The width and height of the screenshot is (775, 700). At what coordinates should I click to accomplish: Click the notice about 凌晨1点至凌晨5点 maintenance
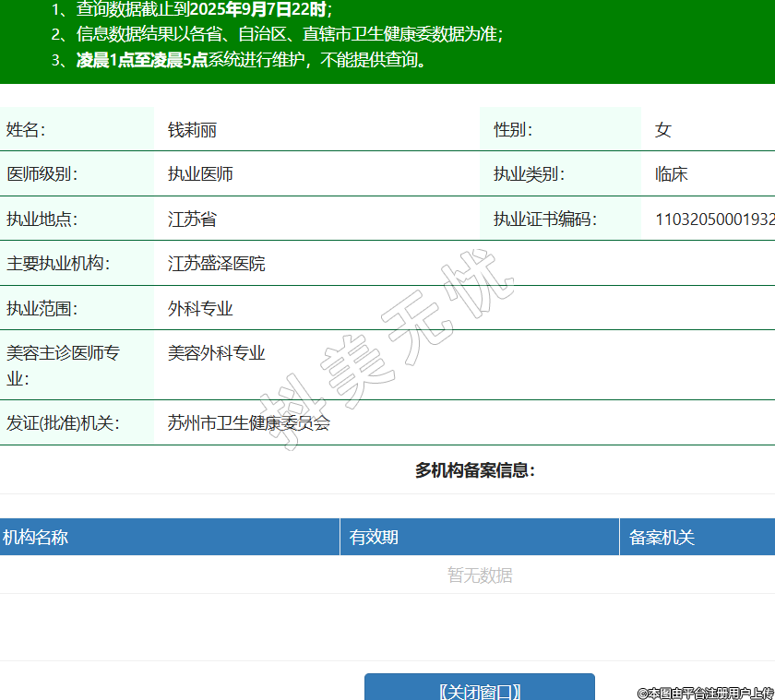249,61
